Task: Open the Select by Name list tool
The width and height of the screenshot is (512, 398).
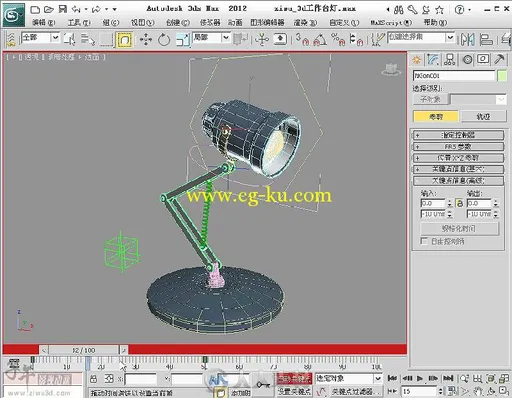Action: coord(88,39)
